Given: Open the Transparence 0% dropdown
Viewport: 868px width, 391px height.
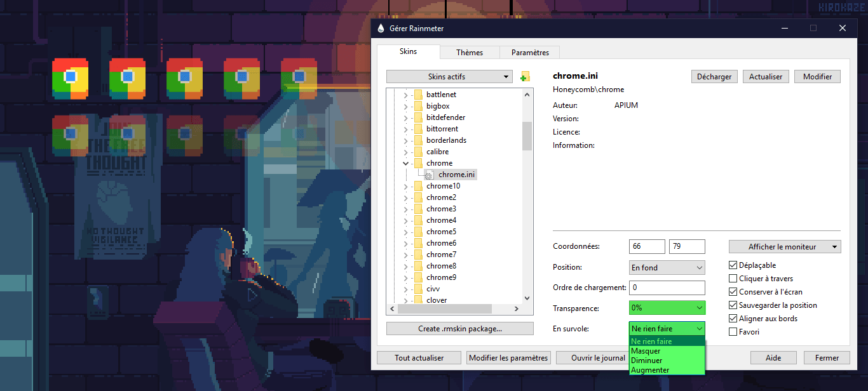Looking at the screenshot, I should tap(667, 308).
